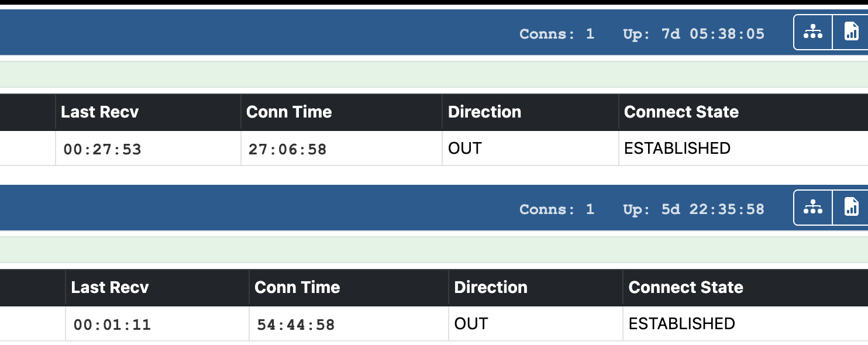Sort by Conn Time above 27:06:58
Screen dimensions: 868x345
pos(289,112)
